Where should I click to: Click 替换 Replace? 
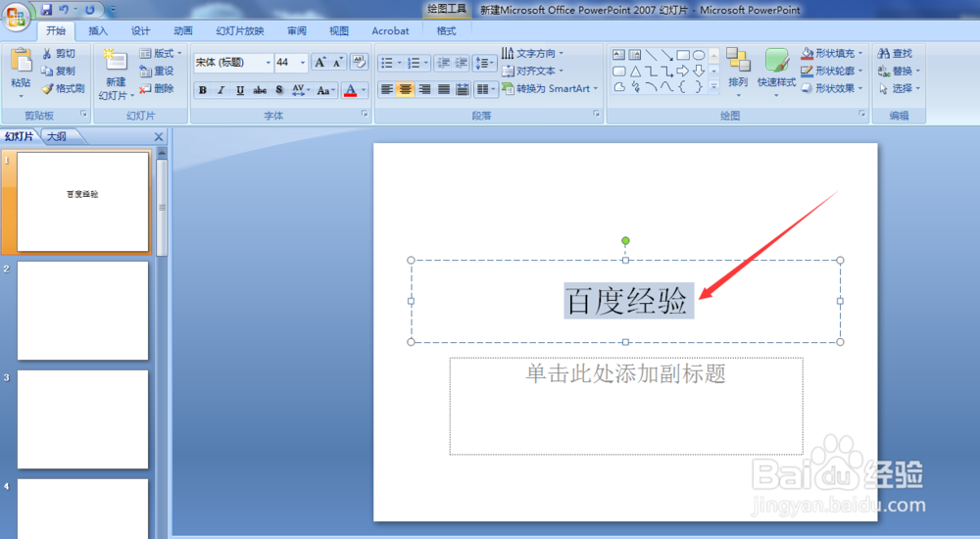899,71
